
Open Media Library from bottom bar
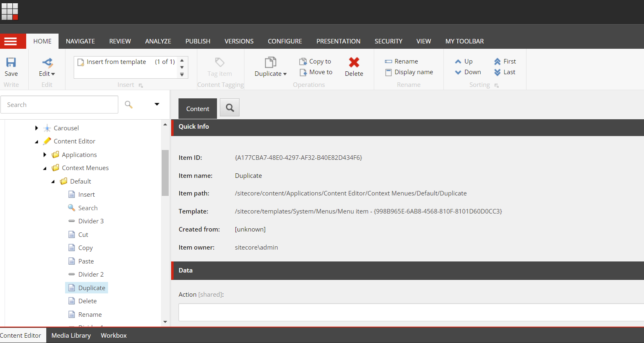(71, 335)
